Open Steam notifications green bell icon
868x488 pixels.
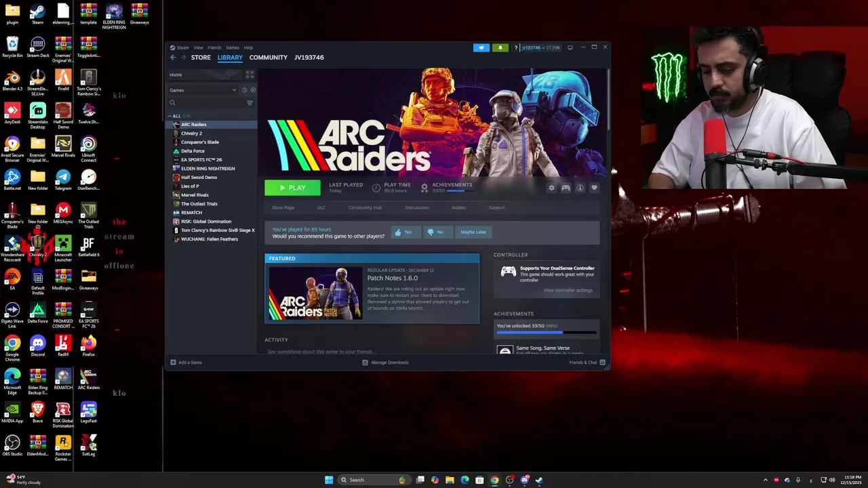tap(500, 47)
